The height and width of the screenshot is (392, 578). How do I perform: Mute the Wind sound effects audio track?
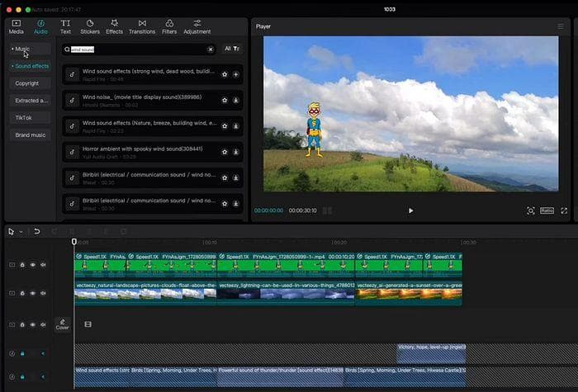coord(43,377)
